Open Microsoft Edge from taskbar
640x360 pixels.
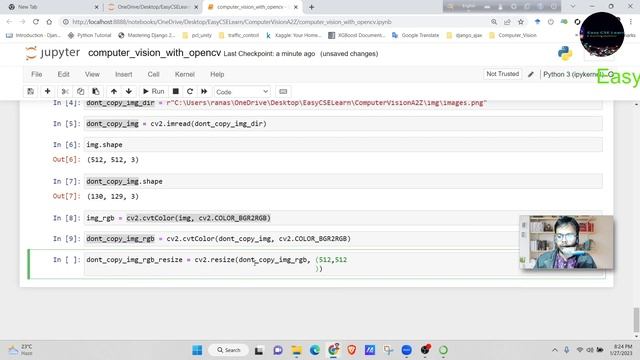pyautogui.click(x=315, y=350)
